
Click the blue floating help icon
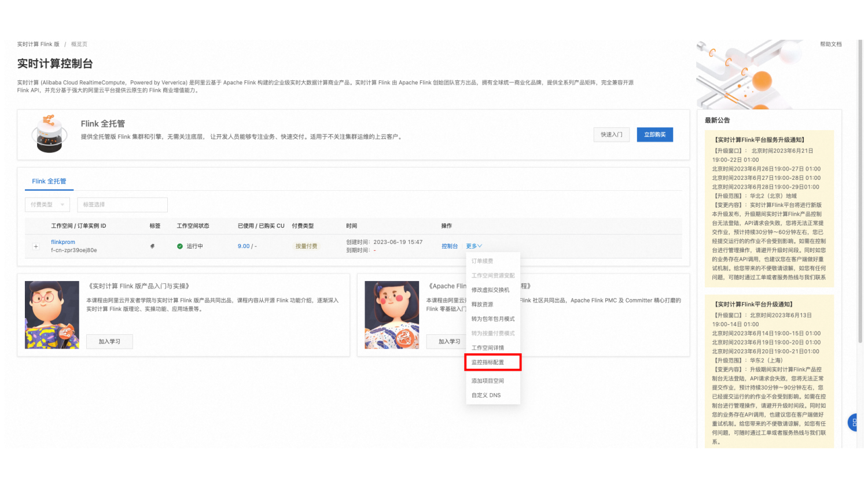(853, 423)
